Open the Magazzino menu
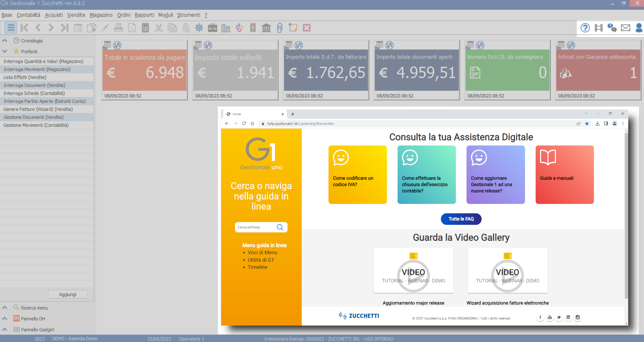The image size is (644, 342). point(101,15)
